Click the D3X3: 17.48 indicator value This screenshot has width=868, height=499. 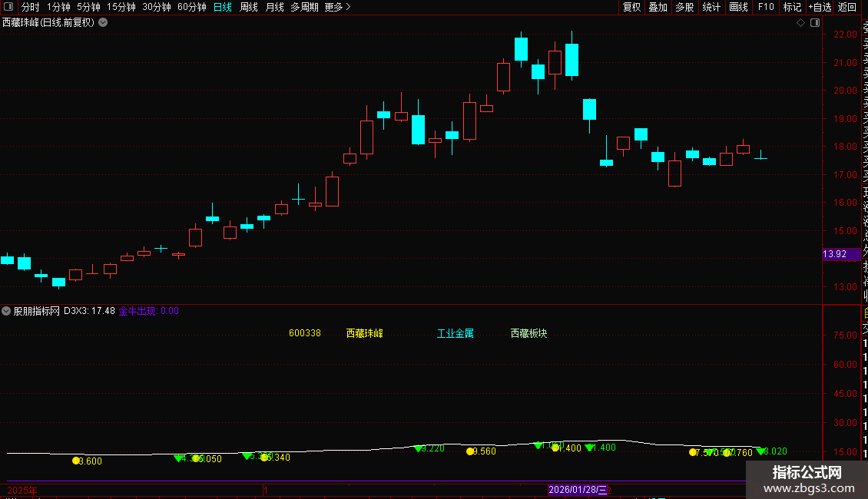[89, 311]
